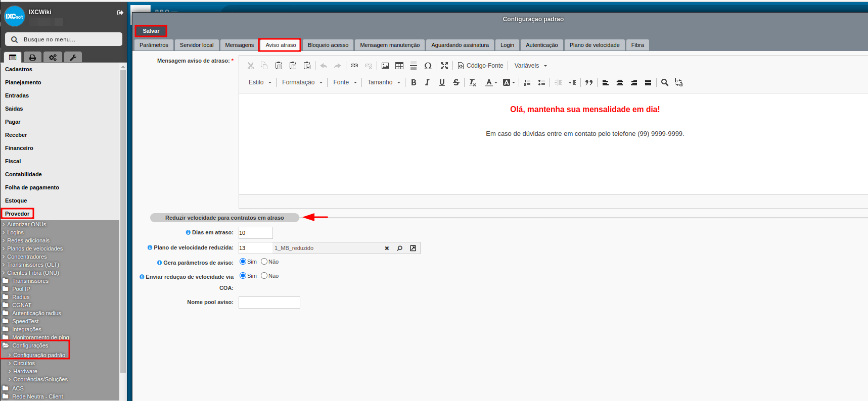Toggle italic formatting
This screenshot has height=401, width=868.
pyautogui.click(x=428, y=82)
